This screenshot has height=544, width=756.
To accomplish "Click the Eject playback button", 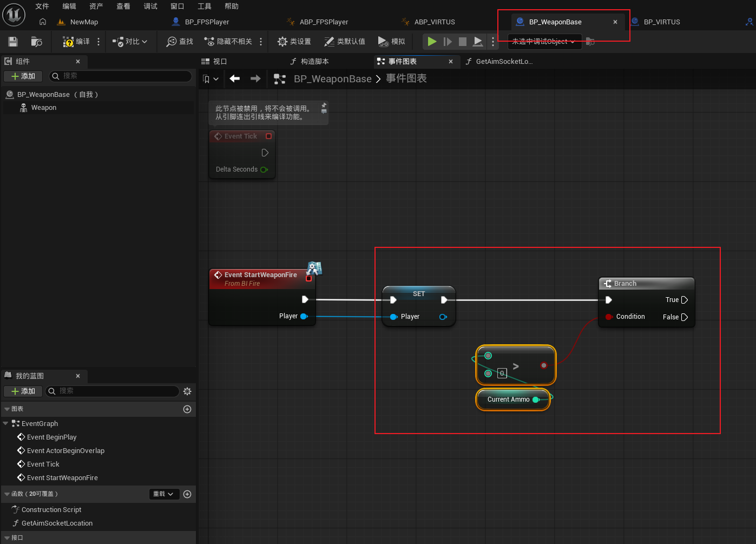I will point(478,42).
